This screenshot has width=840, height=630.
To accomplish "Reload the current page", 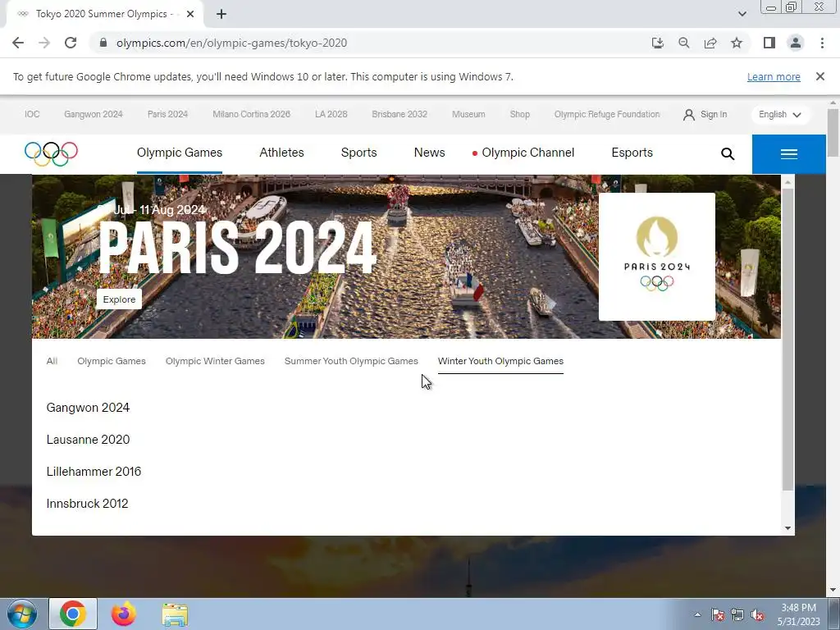I will tap(71, 43).
